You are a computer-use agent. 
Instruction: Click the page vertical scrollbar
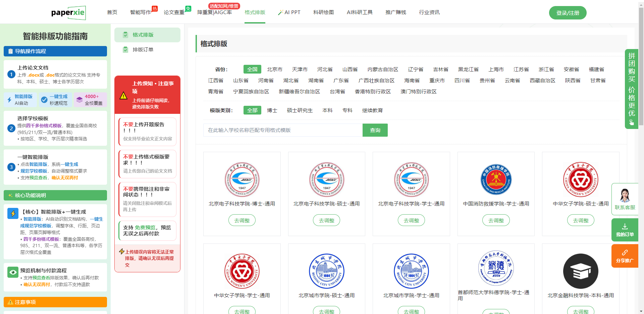641,67
